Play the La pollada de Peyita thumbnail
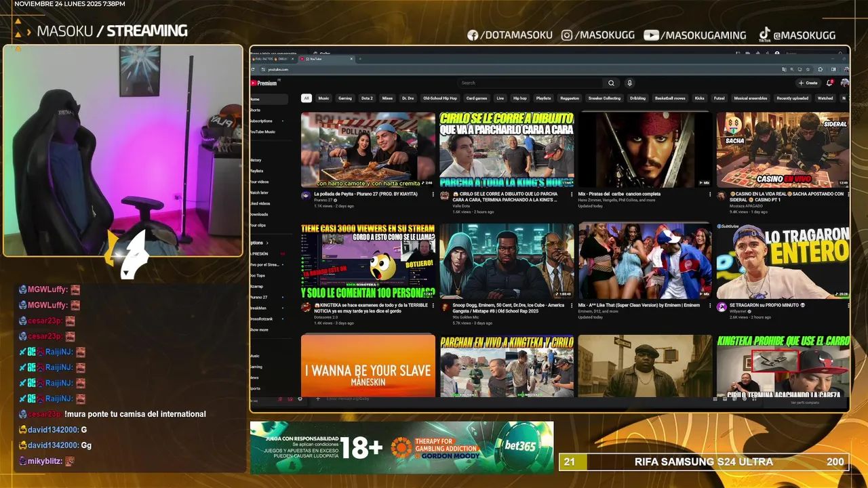 click(368, 150)
